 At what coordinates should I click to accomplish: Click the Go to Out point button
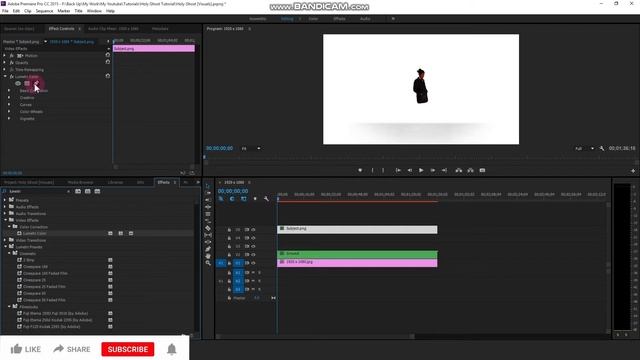(444, 170)
